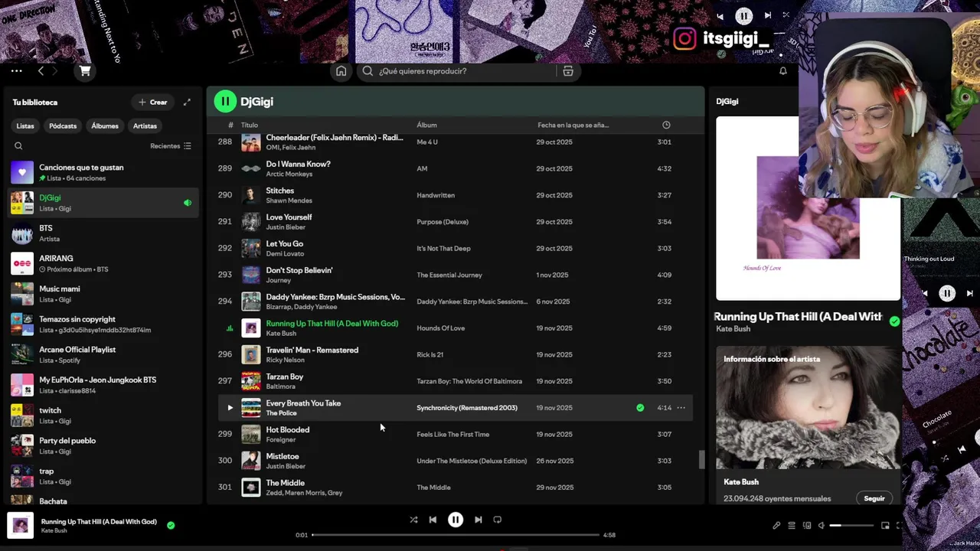
Task: Click the Hounds Of Love cover art
Action: pyautogui.click(x=808, y=208)
